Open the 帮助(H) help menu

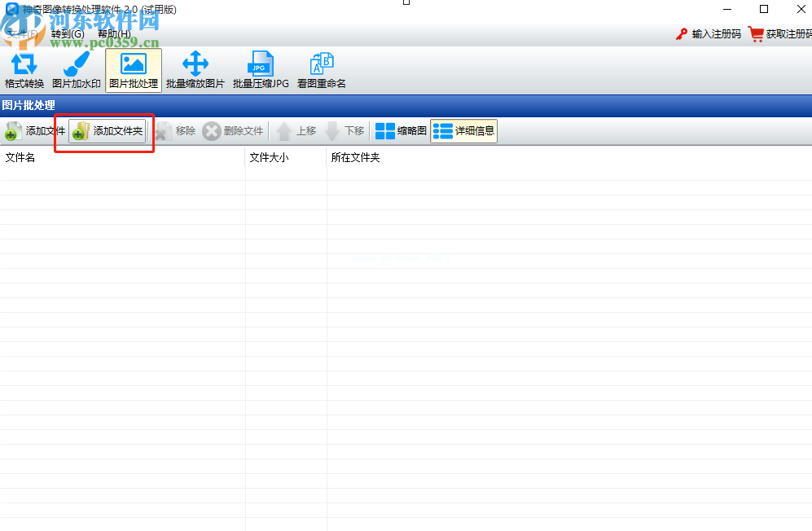[x=114, y=34]
